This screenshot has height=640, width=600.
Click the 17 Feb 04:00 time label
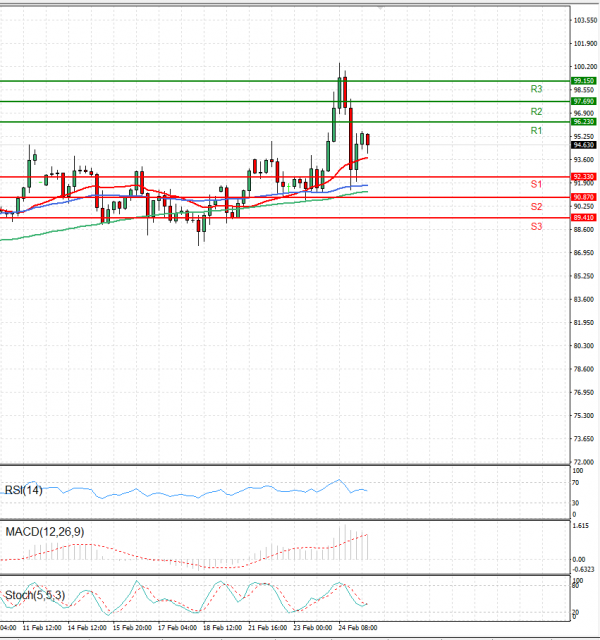[177, 628]
